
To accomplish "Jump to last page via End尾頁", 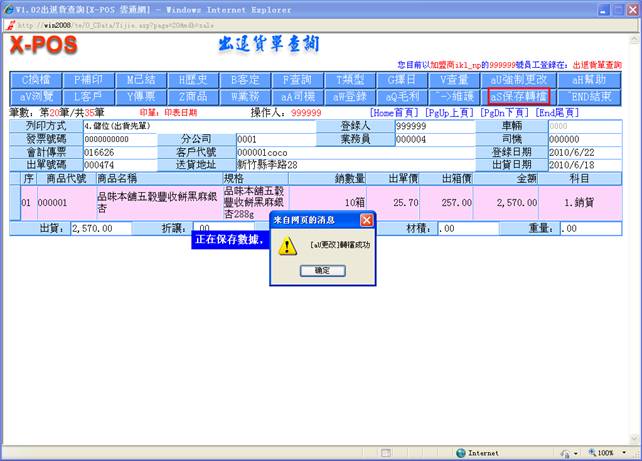I will tap(557, 113).
